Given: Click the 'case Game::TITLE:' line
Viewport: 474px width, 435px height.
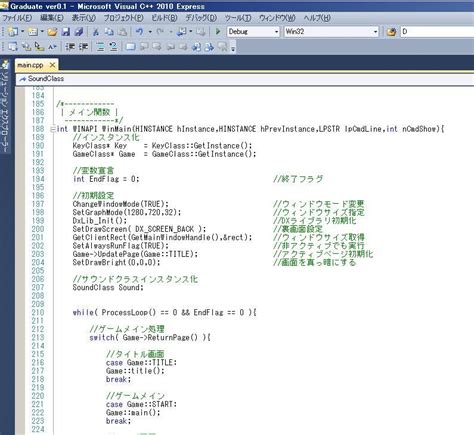Looking at the screenshot, I should tap(141, 363).
